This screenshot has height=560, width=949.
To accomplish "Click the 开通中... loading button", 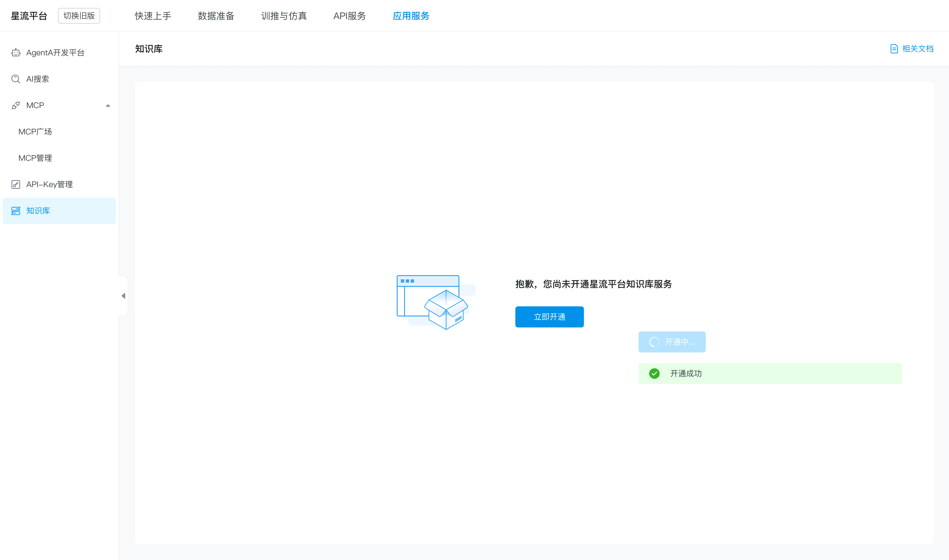I will click(x=672, y=342).
